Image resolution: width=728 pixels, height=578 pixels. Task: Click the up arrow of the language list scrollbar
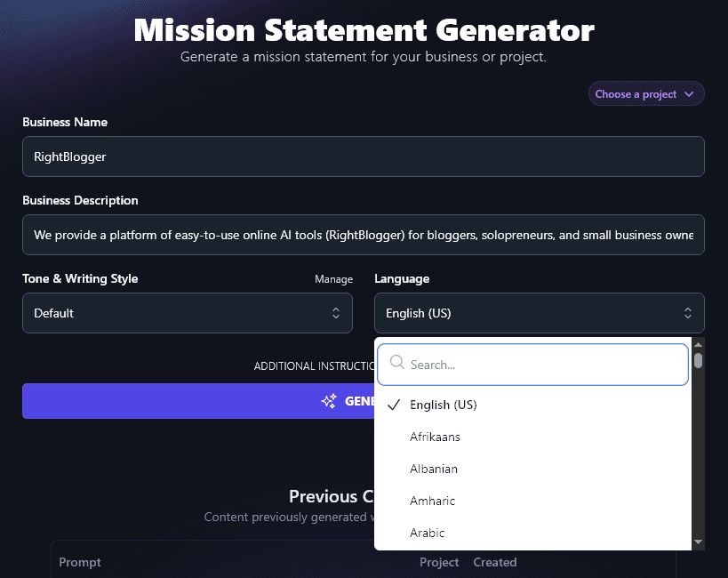tap(699, 345)
